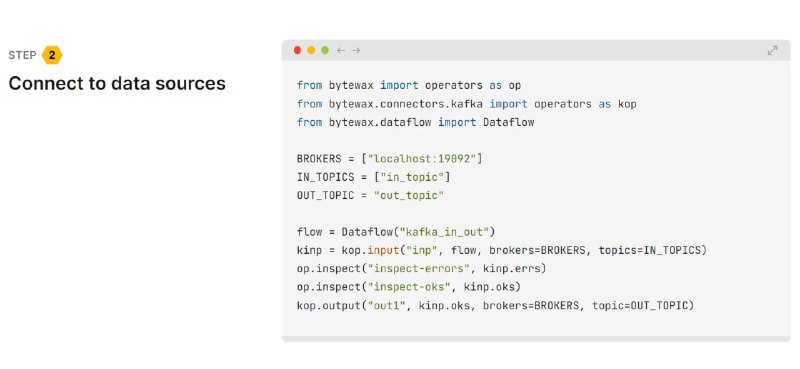Click the IN_TOPICS assignment line
The height and width of the screenshot is (369, 800).
373,177
